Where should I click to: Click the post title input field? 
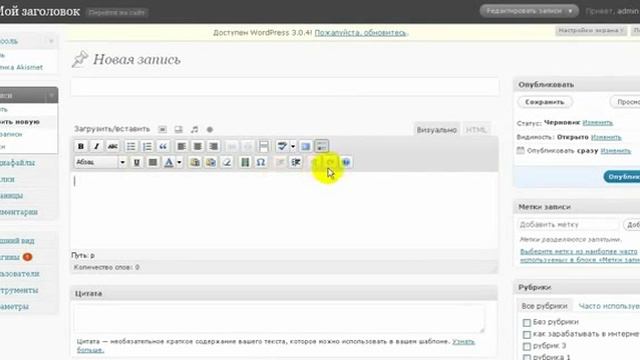coord(285,87)
